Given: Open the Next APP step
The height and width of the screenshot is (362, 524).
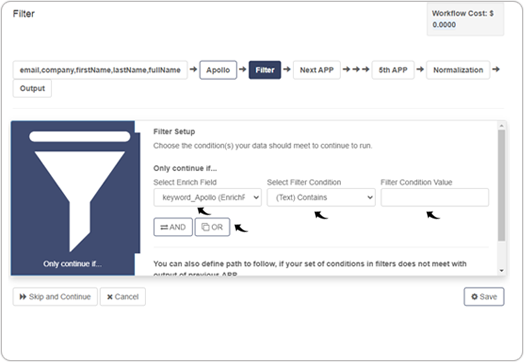Looking at the screenshot, I should [x=316, y=70].
